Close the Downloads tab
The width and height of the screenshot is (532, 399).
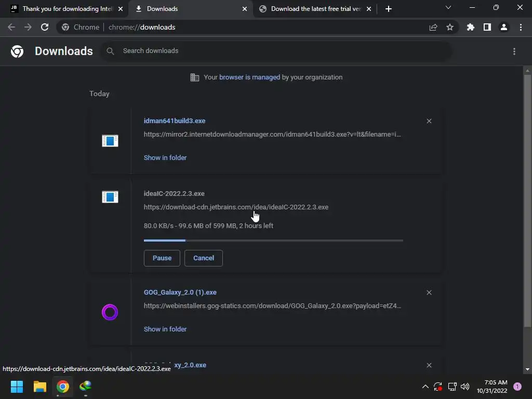(245, 9)
